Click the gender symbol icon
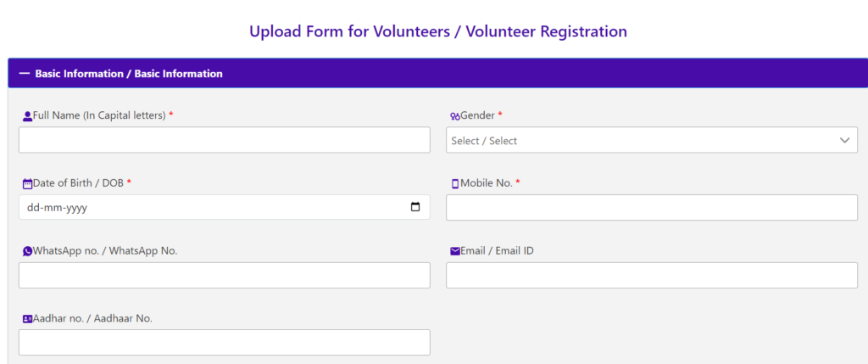Viewport: 868px width, 364px height. click(455, 116)
